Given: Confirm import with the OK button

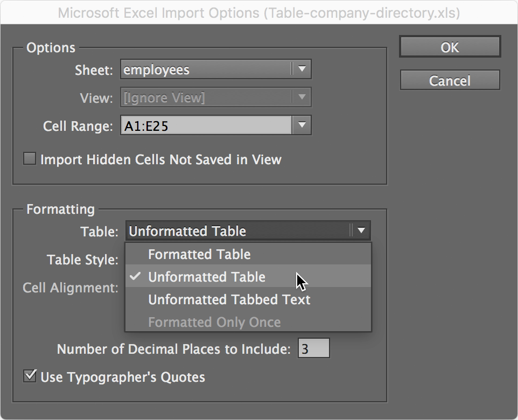Looking at the screenshot, I should tap(450, 47).
